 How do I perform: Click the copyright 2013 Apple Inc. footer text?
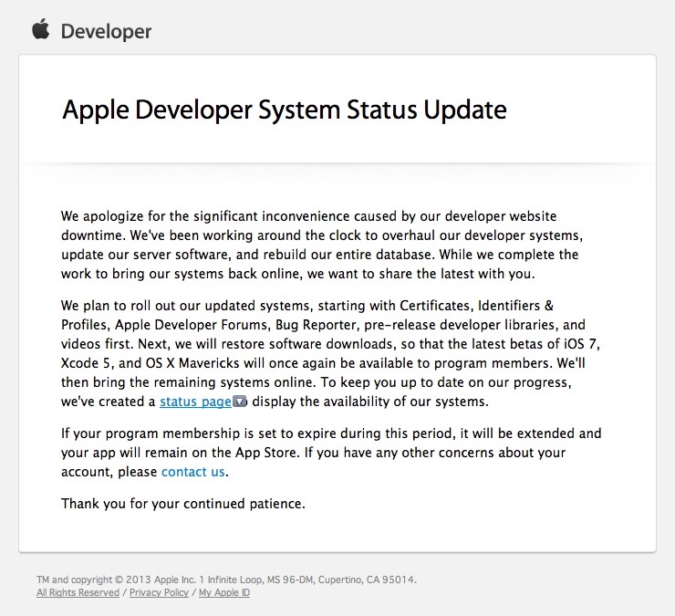click(226, 579)
